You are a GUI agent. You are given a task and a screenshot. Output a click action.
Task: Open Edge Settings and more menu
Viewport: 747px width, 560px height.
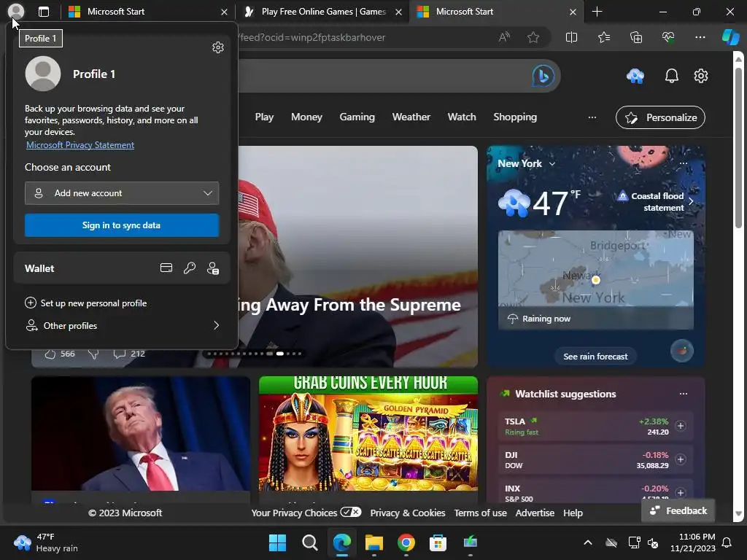[700, 37]
